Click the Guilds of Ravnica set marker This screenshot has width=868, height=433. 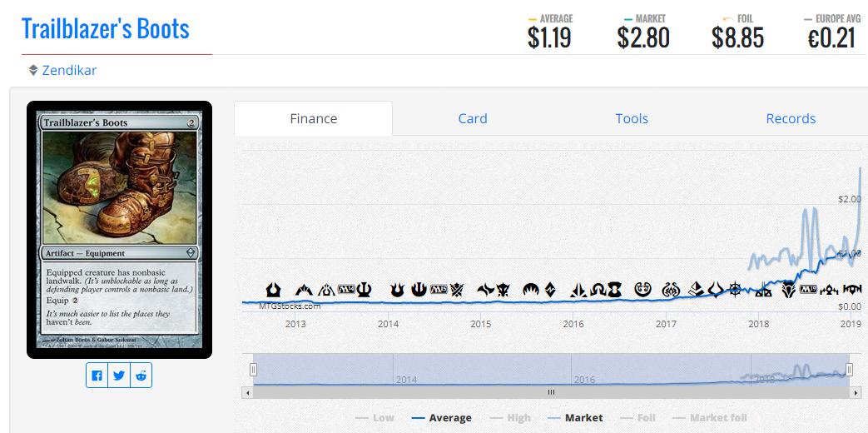tap(829, 290)
